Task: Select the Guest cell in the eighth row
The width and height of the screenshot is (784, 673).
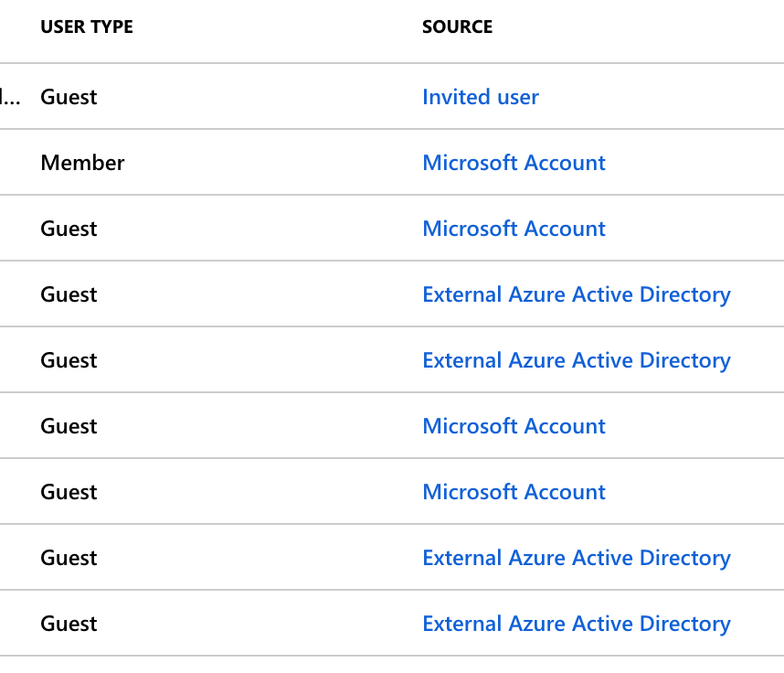Action: click(69, 558)
